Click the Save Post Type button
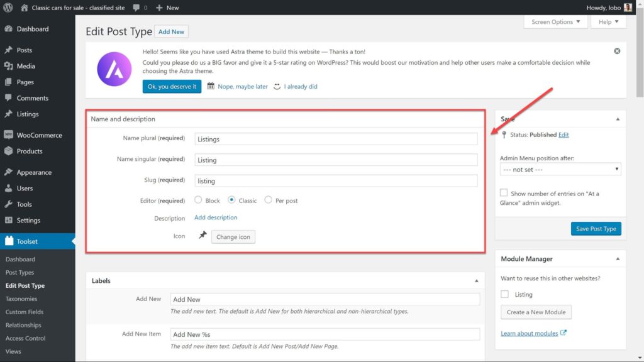644x362 pixels. pyautogui.click(x=596, y=229)
